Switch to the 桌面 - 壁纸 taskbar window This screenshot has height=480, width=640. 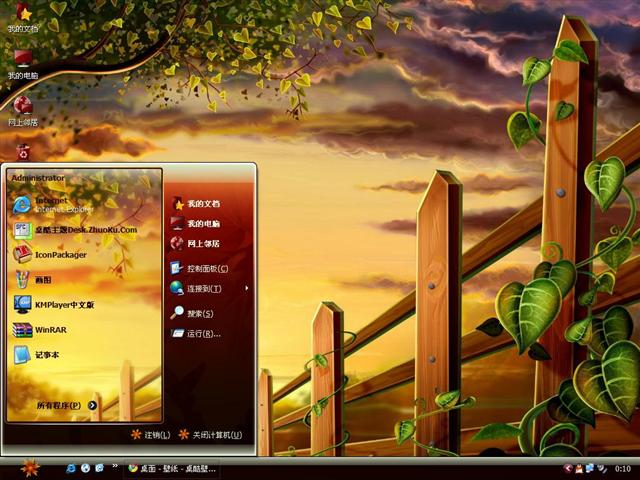pyautogui.click(x=172, y=469)
